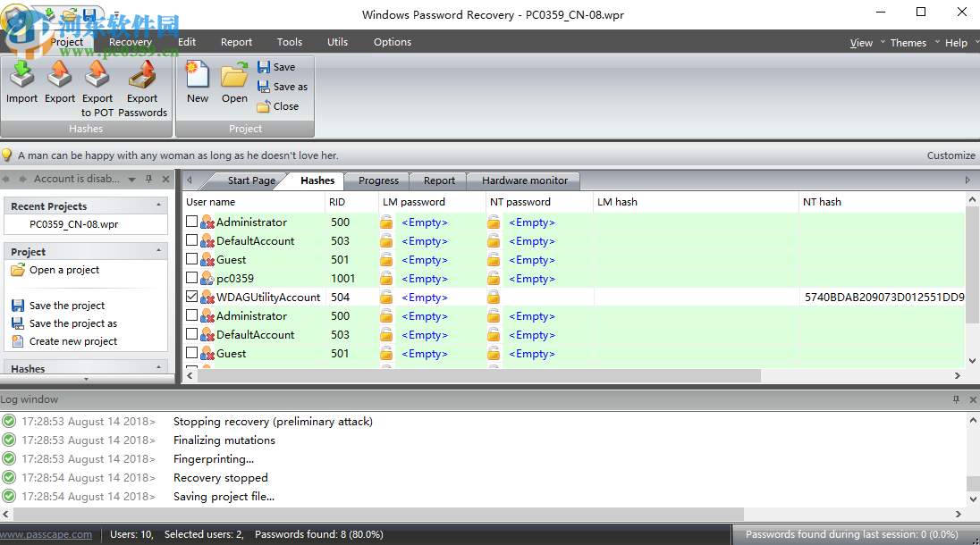Open the View dropdown menu
The height and width of the screenshot is (545, 980).
click(x=861, y=42)
